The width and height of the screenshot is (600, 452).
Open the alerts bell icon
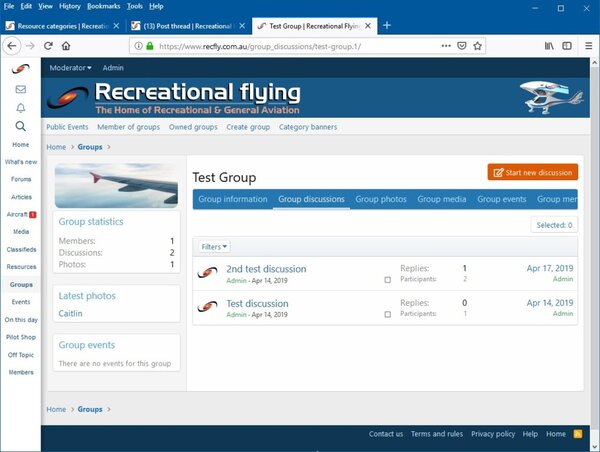click(20, 107)
